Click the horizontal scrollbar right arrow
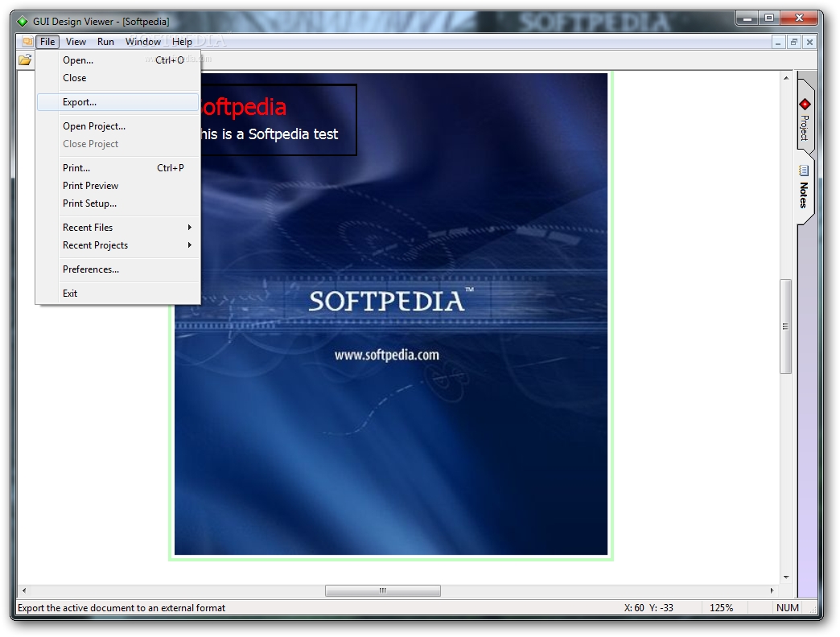This screenshot has width=840, height=637. [772, 590]
